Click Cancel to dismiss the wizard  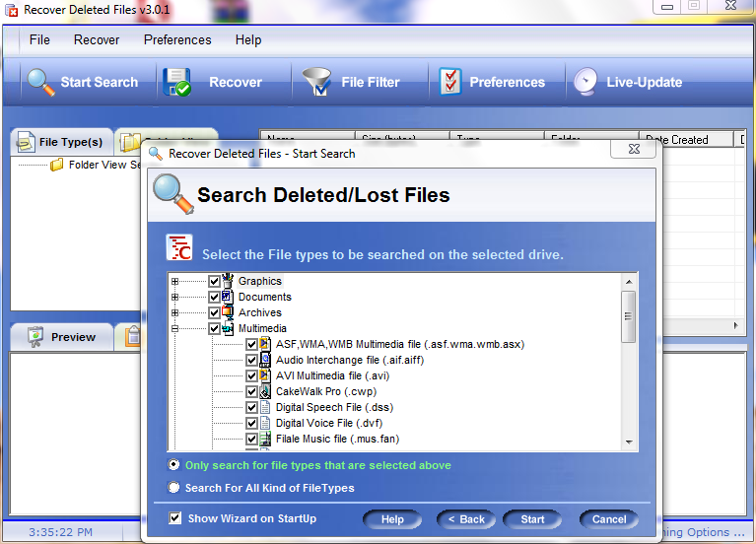pos(609,519)
